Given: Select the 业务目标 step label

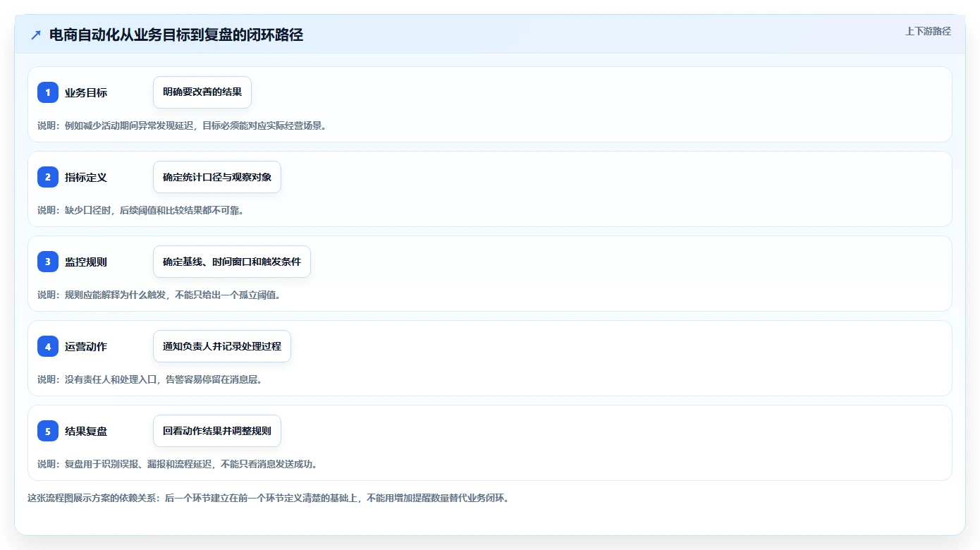Looking at the screenshot, I should [86, 92].
